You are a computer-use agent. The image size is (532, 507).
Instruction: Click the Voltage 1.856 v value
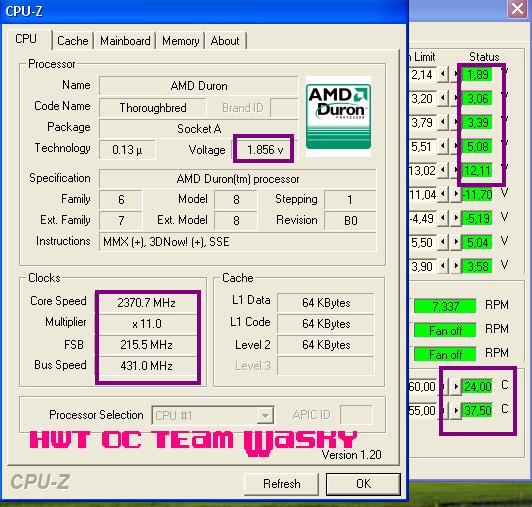pyautogui.click(x=265, y=150)
